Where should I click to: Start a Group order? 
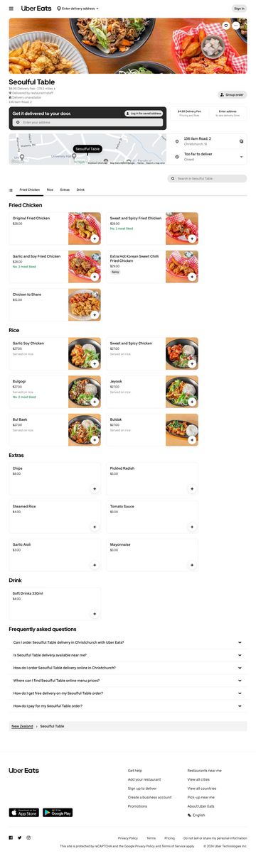(233, 94)
